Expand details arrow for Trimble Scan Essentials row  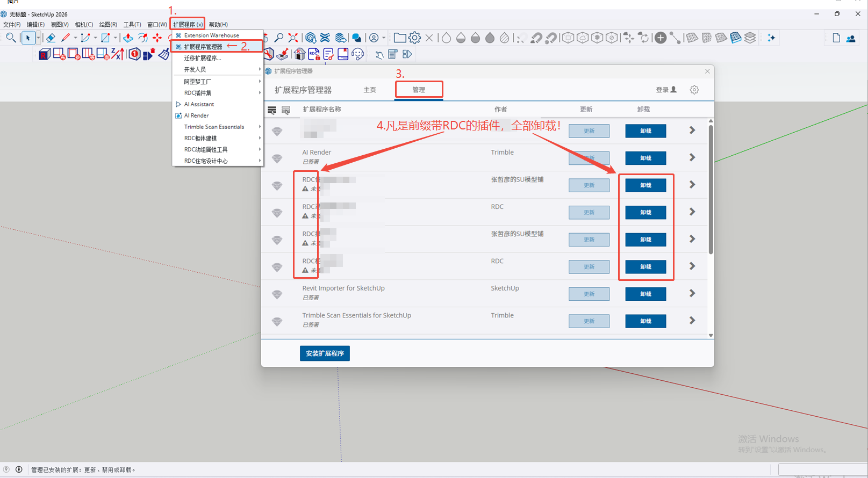(692, 321)
